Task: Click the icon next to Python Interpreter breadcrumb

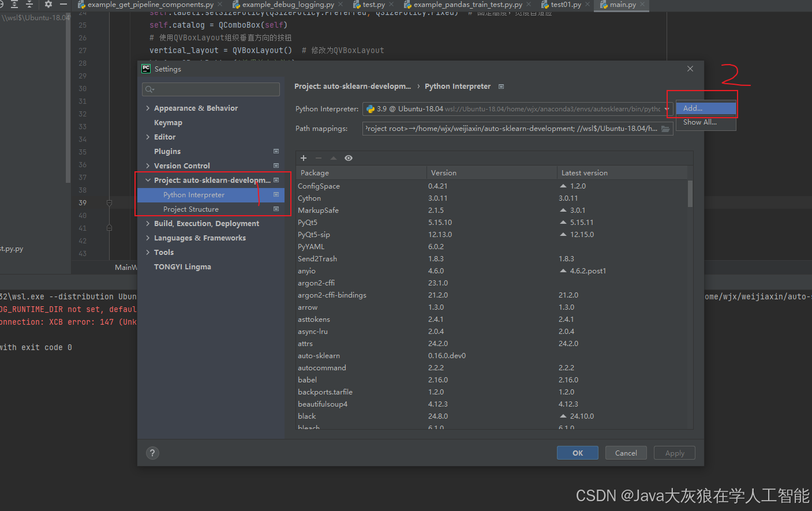Action: tap(500, 86)
